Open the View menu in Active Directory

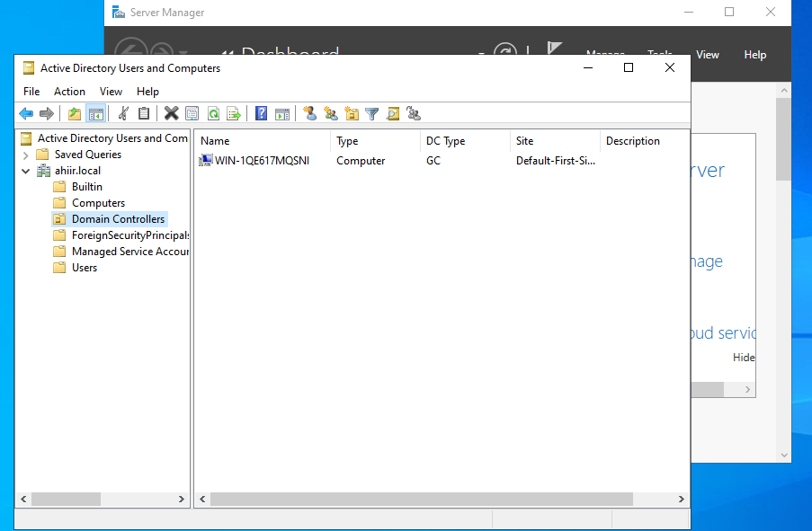coord(111,92)
